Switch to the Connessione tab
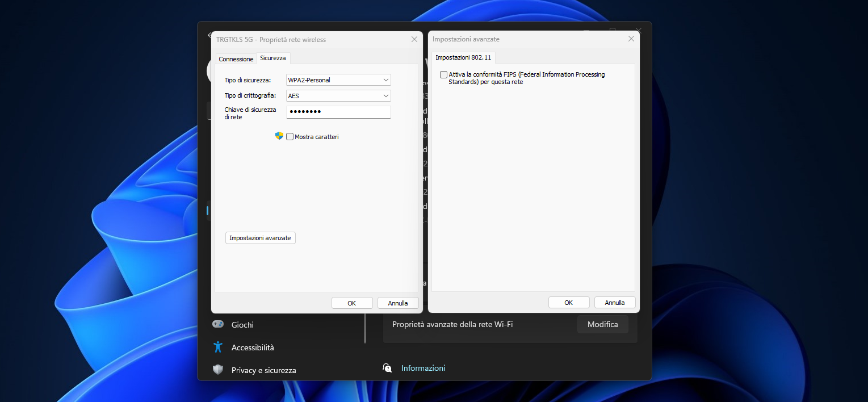The height and width of the screenshot is (402, 868). (x=236, y=59)
